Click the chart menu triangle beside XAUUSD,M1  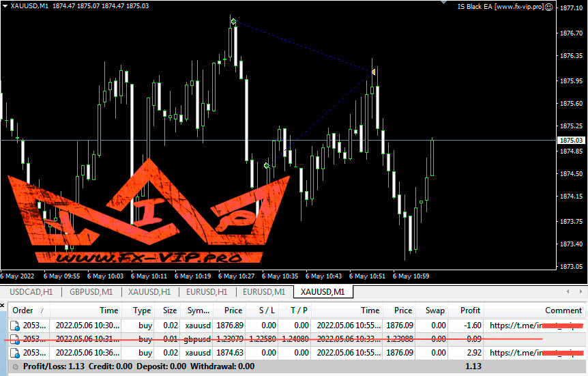5,6
